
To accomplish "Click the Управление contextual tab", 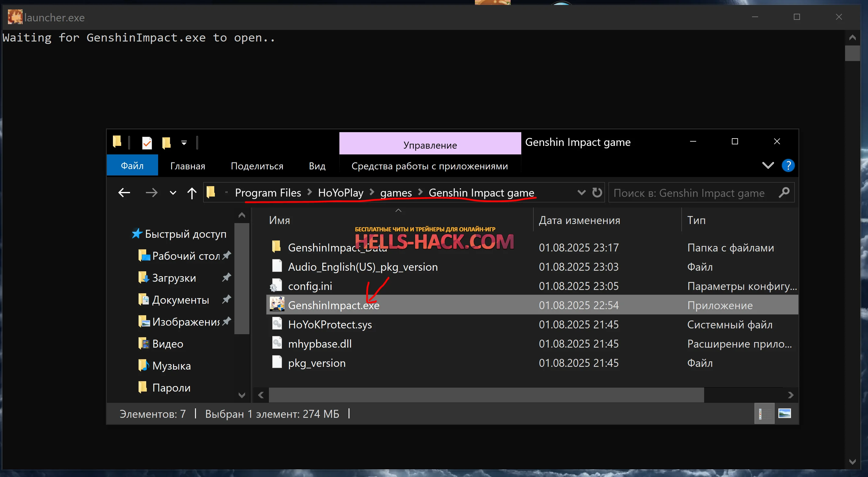I will [x=430, y=143].
